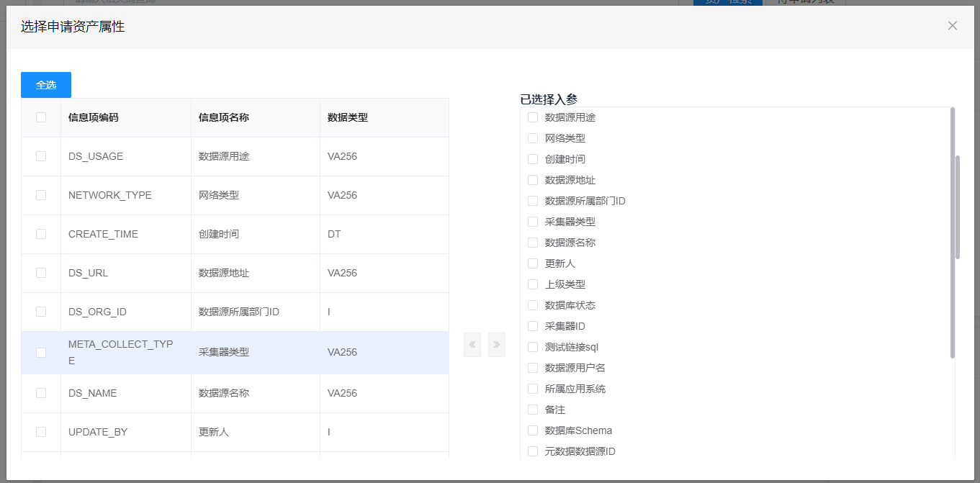Tick 数据源所属部门ID in the selected list

pos(533,201)
